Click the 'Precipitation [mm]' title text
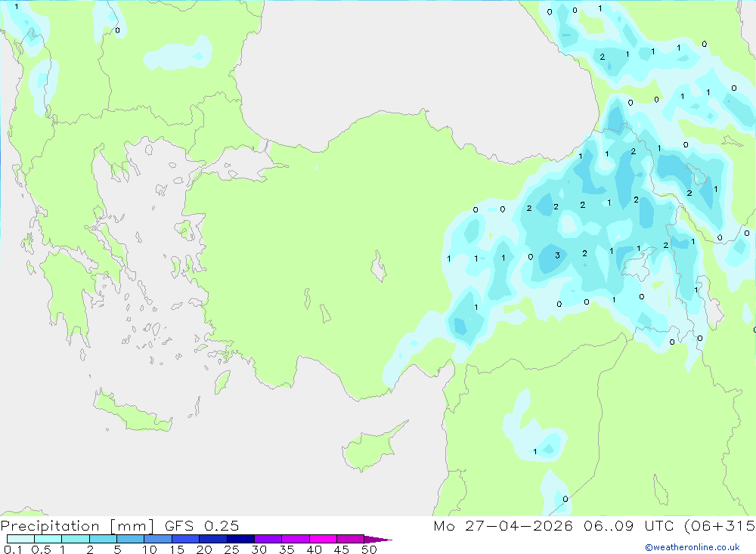 coord(77,525)
